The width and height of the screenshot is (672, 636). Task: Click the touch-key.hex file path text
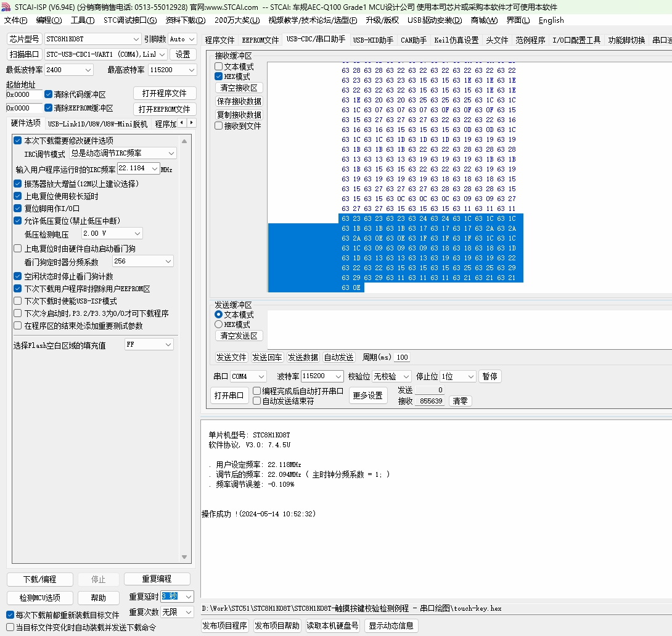351,608
